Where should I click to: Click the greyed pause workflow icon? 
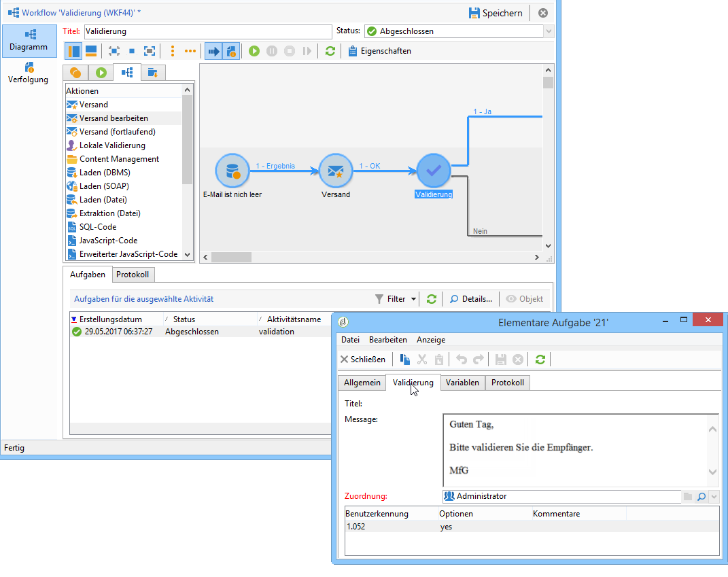click(x=272, y=51)
